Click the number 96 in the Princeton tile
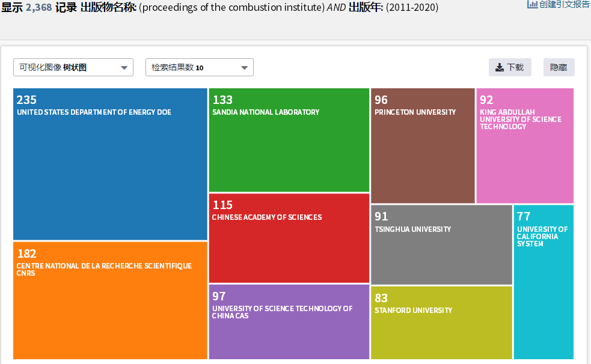The image size is (591, 364). click(x=381, y=100)
